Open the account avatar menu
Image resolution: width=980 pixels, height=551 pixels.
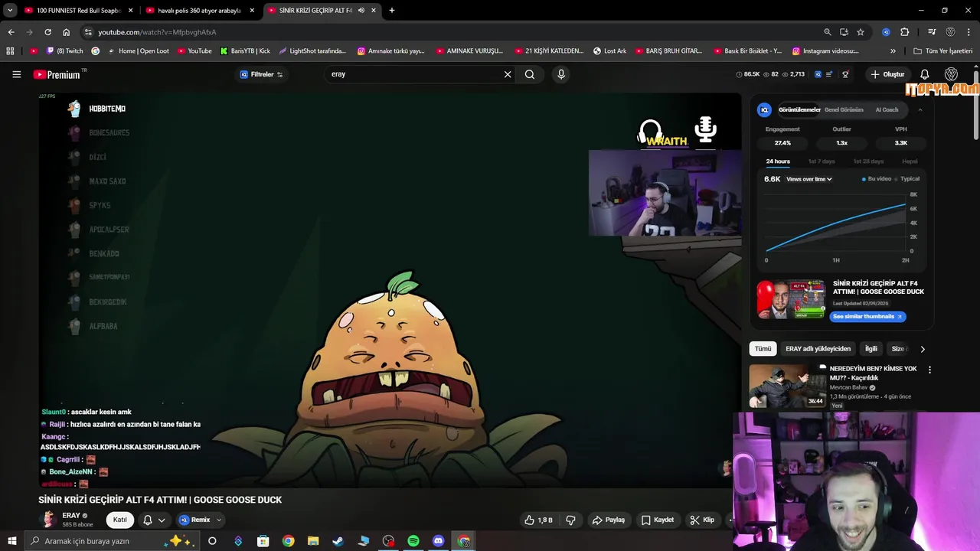point(951,74)
